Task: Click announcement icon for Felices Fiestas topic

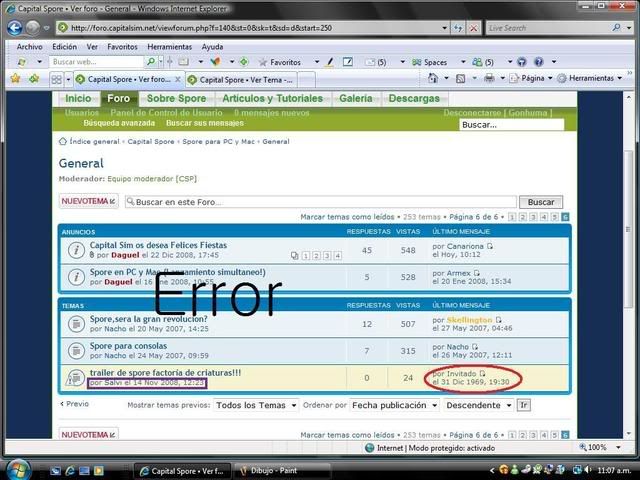Action: [x=76, y=250]
